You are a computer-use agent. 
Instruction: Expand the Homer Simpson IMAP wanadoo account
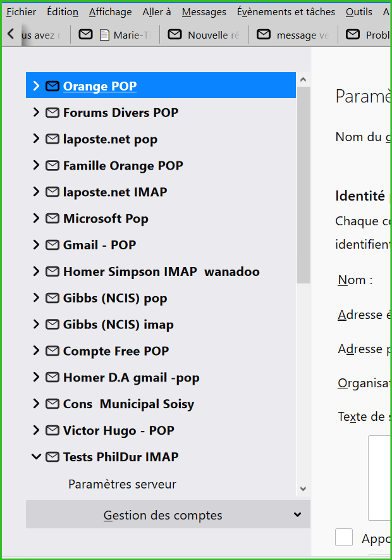click(36, 271)
